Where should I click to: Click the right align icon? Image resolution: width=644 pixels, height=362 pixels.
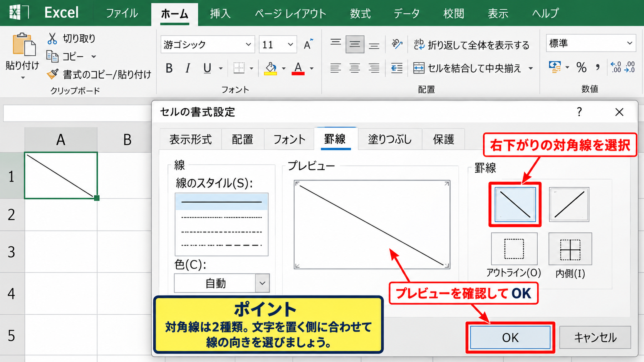click(x=374, y=68)
